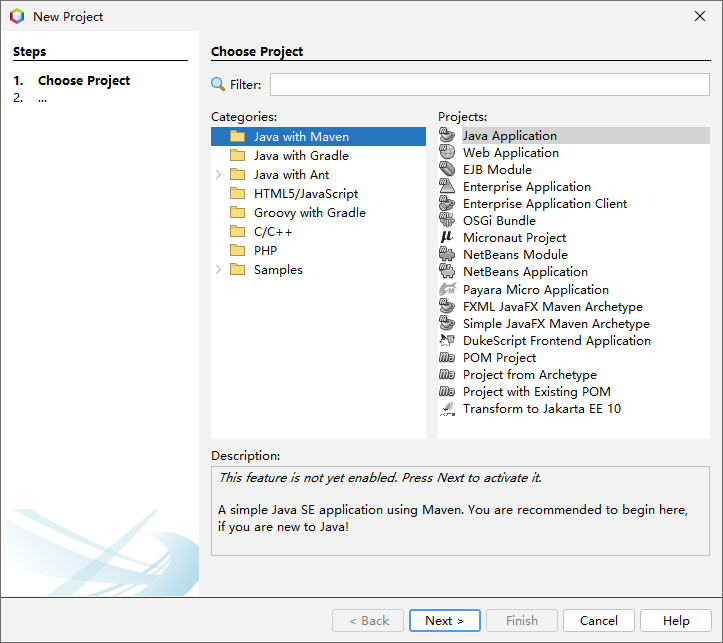Click the Simple JavaFX Maven Archetype icon
The image size is (723, 643).
447,324
